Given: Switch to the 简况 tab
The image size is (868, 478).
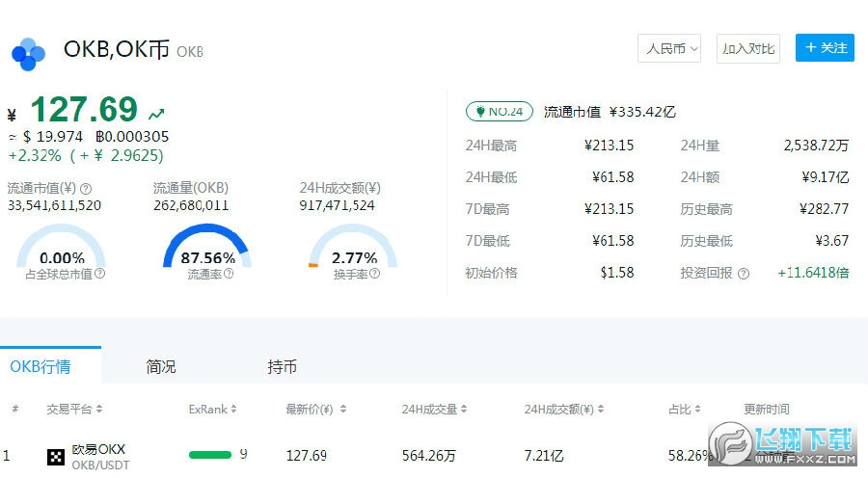Looking at the screenshot, I should (161, 367).
